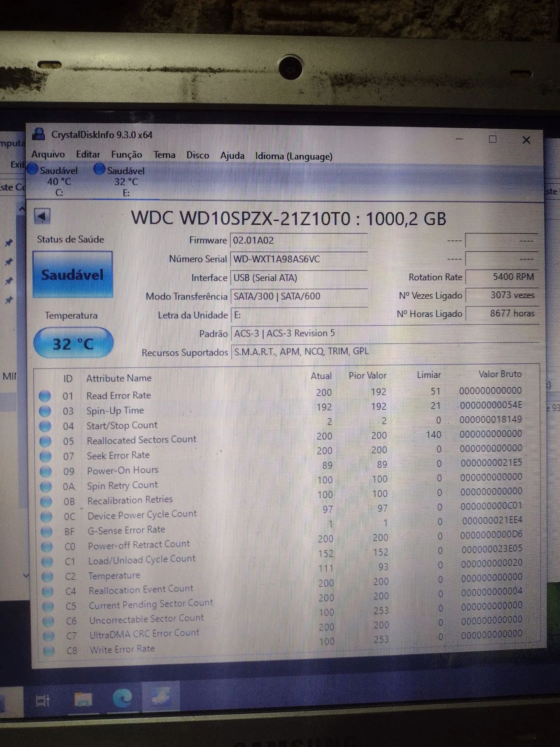Open the Editar menu
The height and width of the screenshot is (747, 560).
pyautogui.click(x=88, y=154)
